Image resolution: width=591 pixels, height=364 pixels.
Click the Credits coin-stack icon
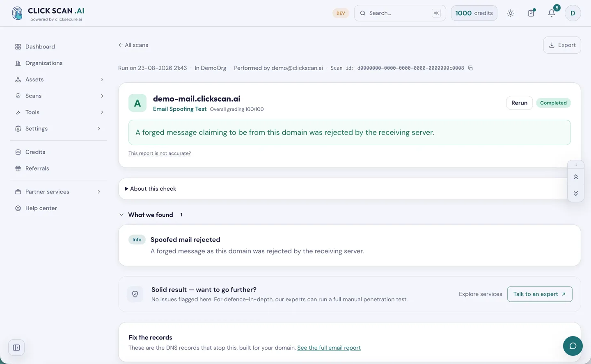pyautogui.click(x=18, y=152)
